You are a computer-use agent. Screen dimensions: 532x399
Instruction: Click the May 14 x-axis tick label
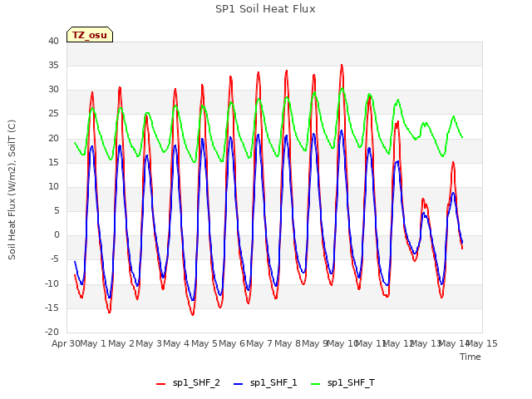coord(454,343)
